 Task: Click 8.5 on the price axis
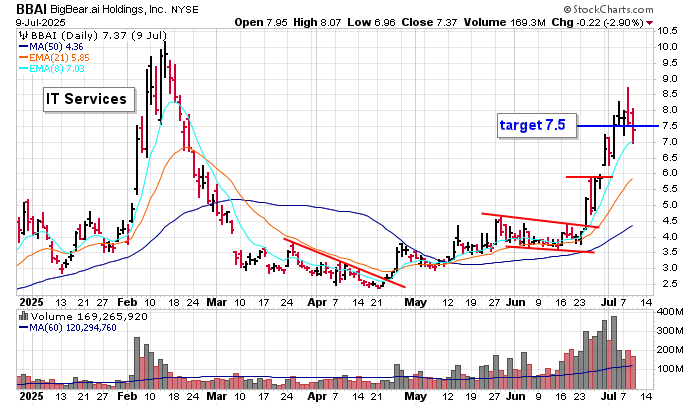point(670,94)
